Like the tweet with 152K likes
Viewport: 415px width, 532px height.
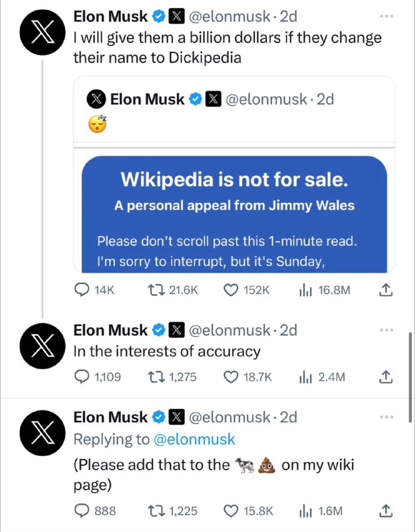(x=232, y=290)
